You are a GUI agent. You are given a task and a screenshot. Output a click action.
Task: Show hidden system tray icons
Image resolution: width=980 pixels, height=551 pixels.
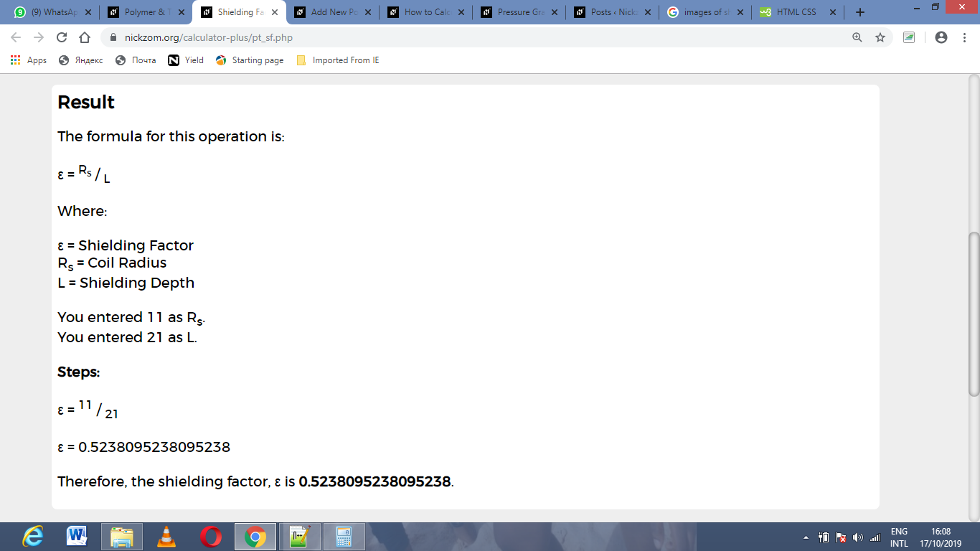[806, 537]
